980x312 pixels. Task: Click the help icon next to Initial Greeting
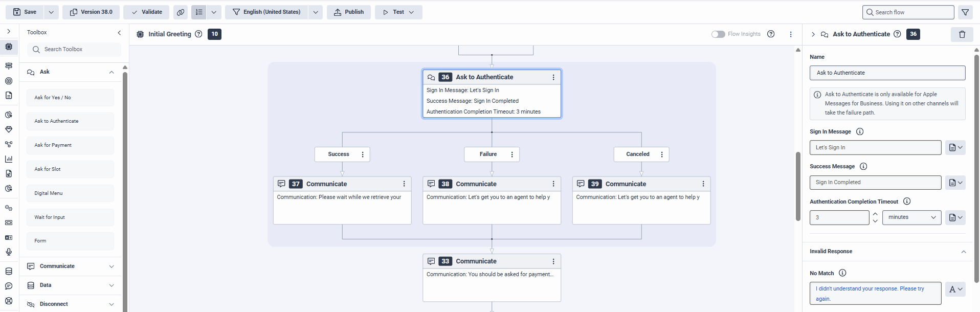coord(198,34)
